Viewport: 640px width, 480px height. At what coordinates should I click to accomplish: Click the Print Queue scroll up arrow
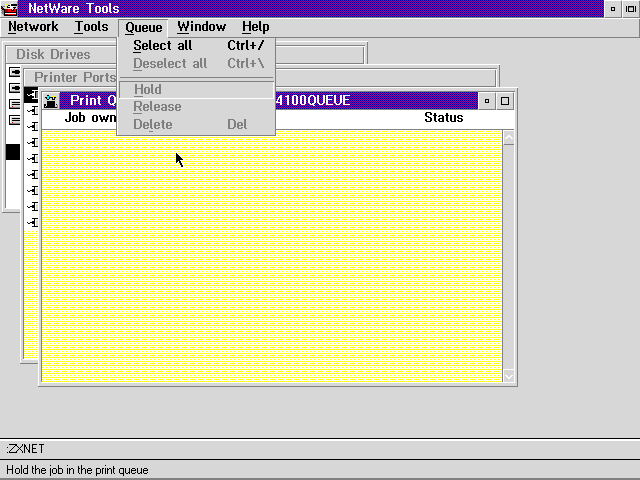pyautogui.click(x=509, y=138)
